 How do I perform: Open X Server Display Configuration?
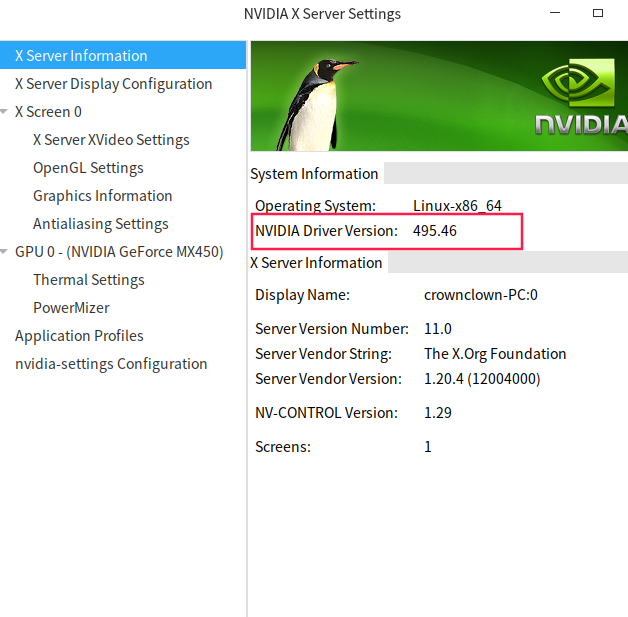click(113, 84)
